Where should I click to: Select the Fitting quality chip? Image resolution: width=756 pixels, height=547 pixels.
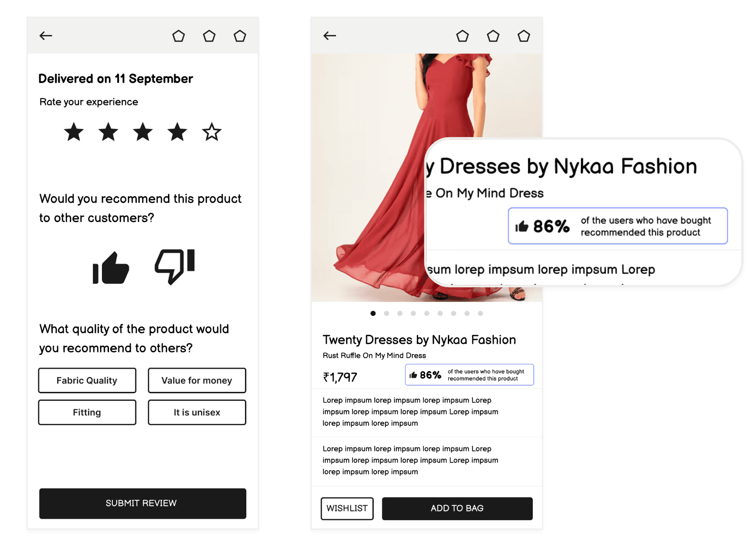click(x=87, y=413)
